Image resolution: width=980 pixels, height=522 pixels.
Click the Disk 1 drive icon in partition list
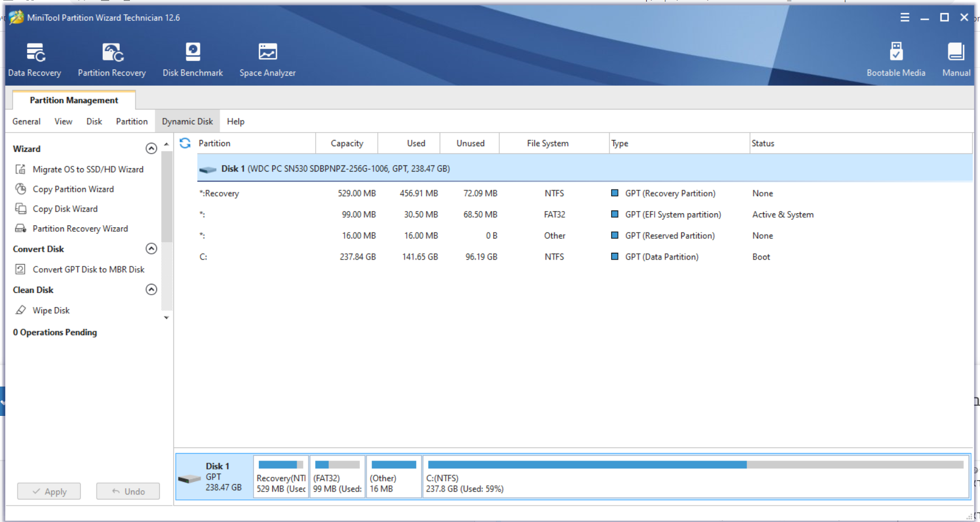click(208, 169)
